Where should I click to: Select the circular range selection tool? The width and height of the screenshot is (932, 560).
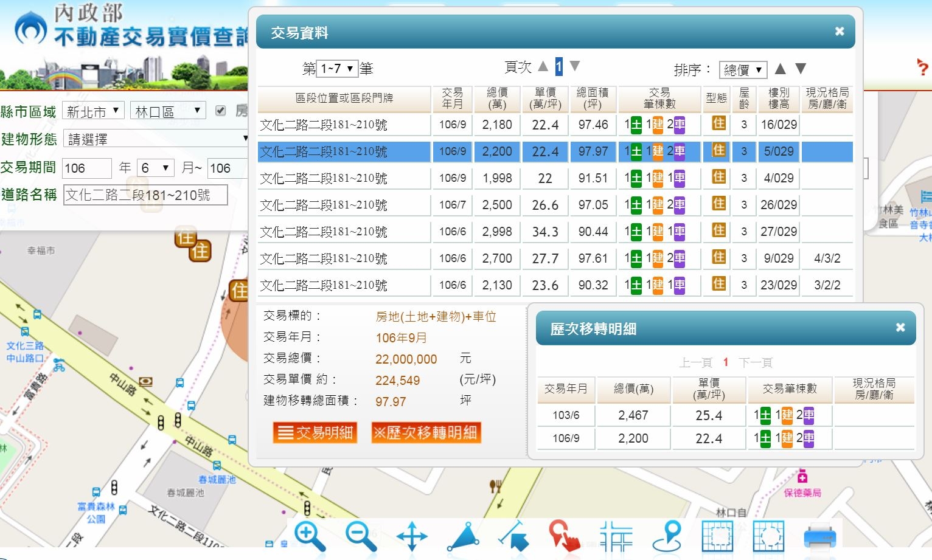click(768, 537)
